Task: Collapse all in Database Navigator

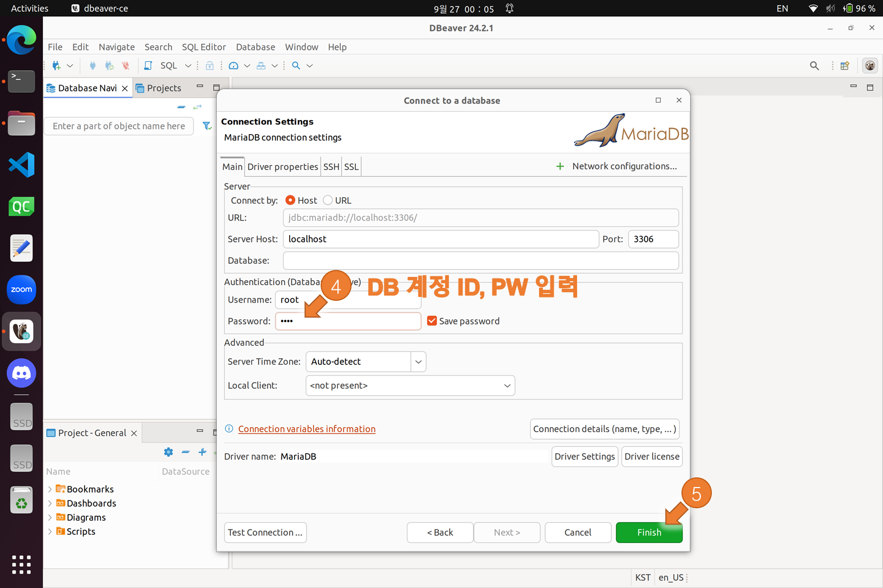Action: 181,107
